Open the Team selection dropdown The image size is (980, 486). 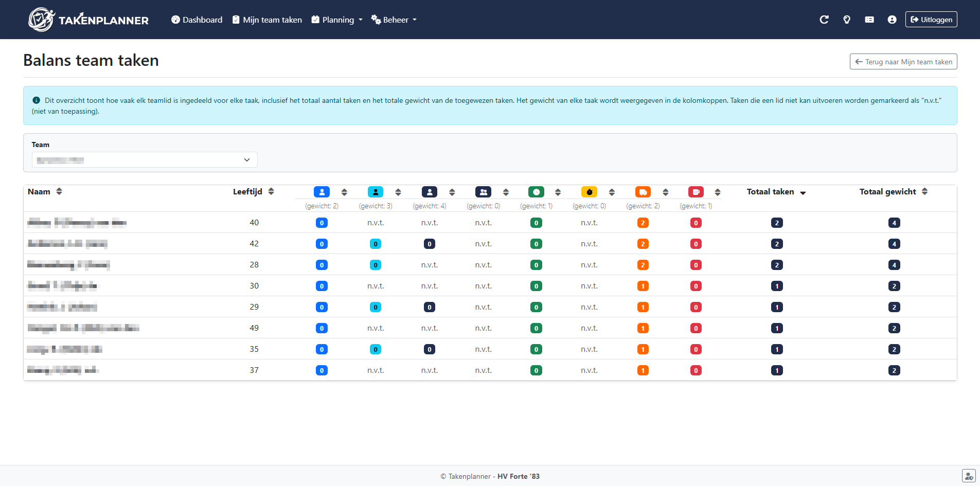(x=145, y=160)
